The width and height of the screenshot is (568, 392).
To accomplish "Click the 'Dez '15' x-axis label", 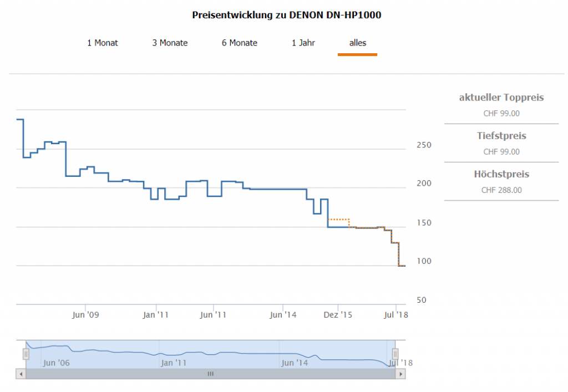I will click(338, 315).
